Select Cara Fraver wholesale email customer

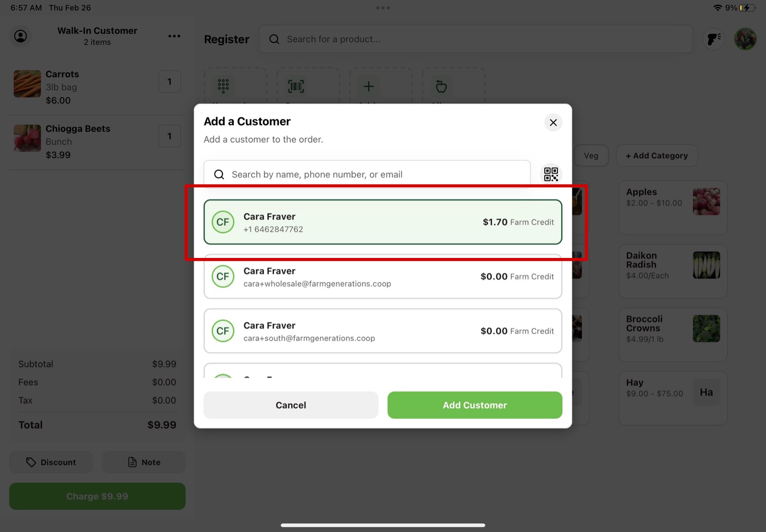[383, 277]
